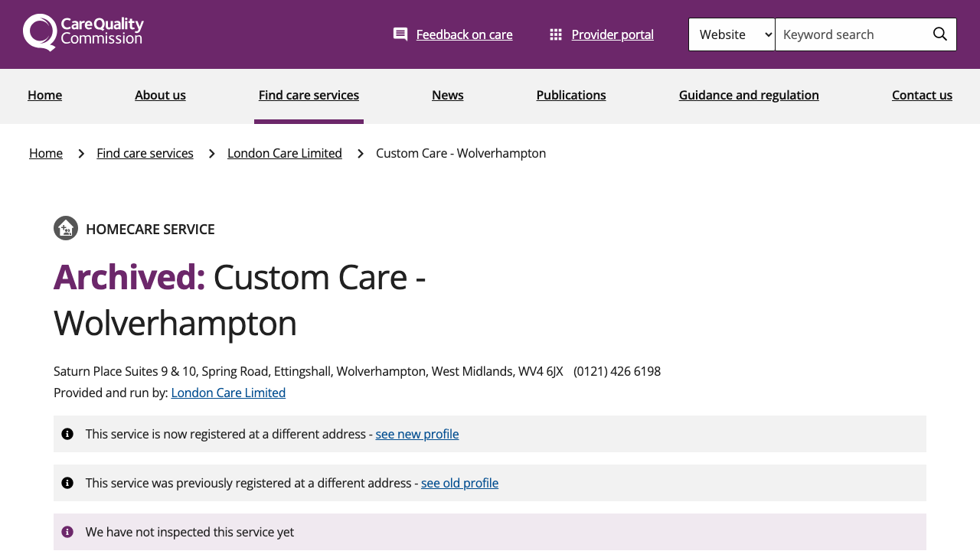980x551 pixels.
Task: Select the Guidance and regulation menu item
Action: click(x=749, y=94)
